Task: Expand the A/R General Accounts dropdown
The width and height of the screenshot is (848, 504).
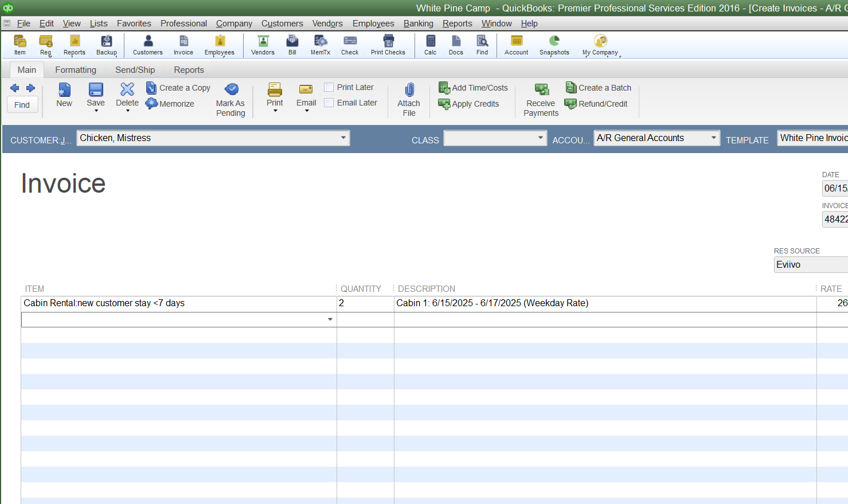Action: click(x=713, y=138)
